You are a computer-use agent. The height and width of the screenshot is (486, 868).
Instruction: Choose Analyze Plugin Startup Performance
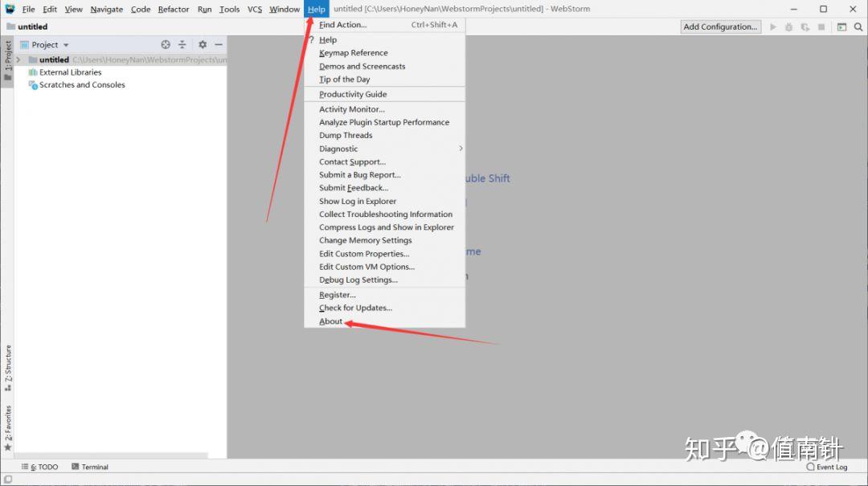coord(385,122)
